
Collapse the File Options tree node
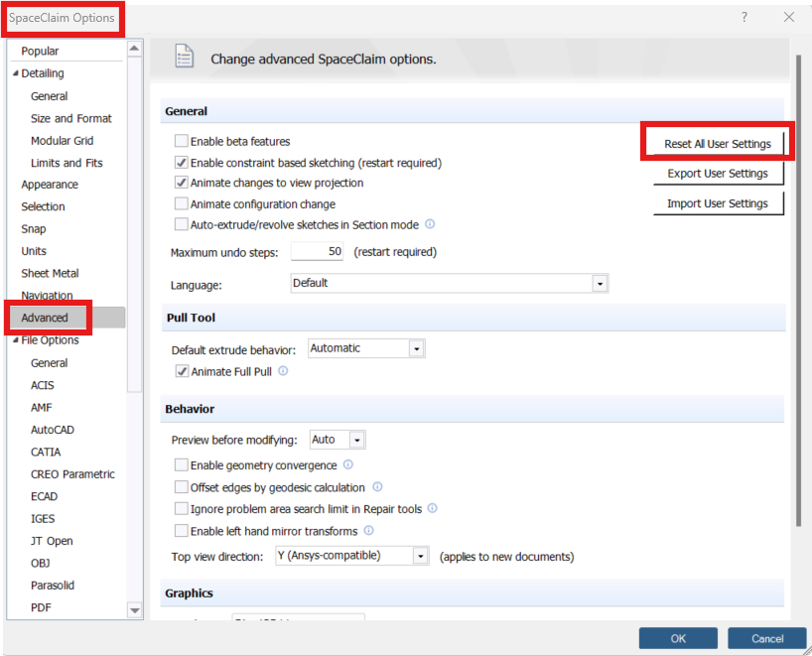click(x=15, y=340)
